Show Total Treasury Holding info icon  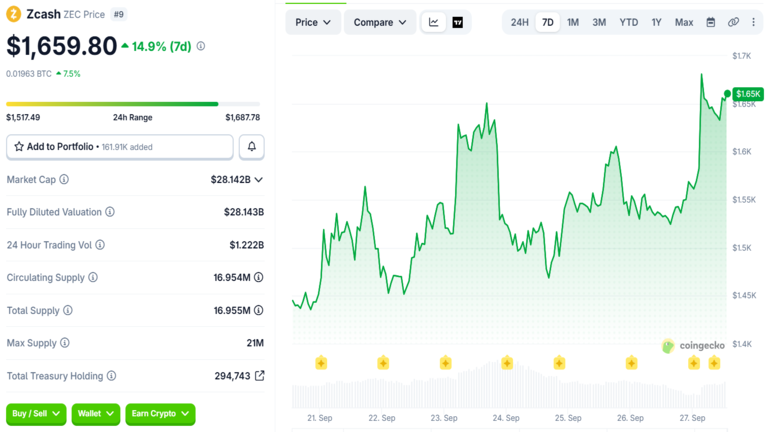[x=112, y=376]
